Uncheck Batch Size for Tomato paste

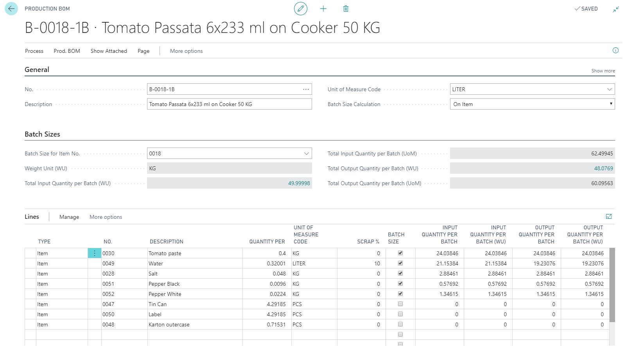(400, 253)
